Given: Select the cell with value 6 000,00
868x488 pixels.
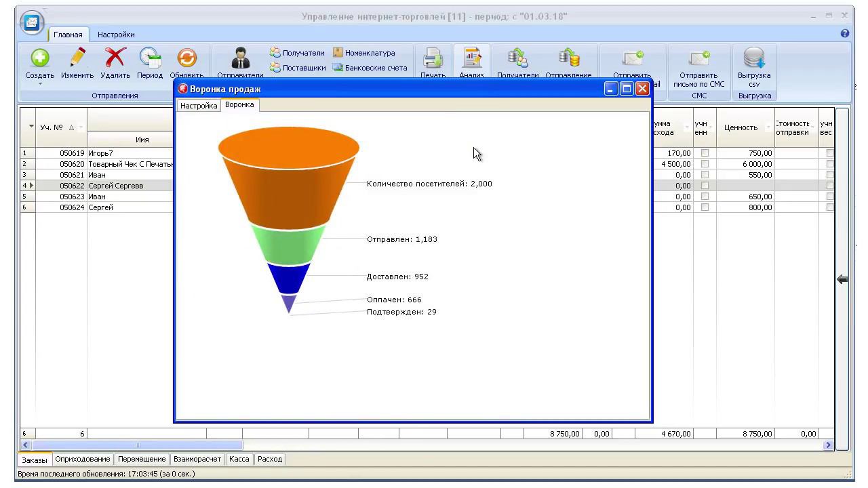Looking at the screenshot, I should pyautogui.click(x=745, y=164).
